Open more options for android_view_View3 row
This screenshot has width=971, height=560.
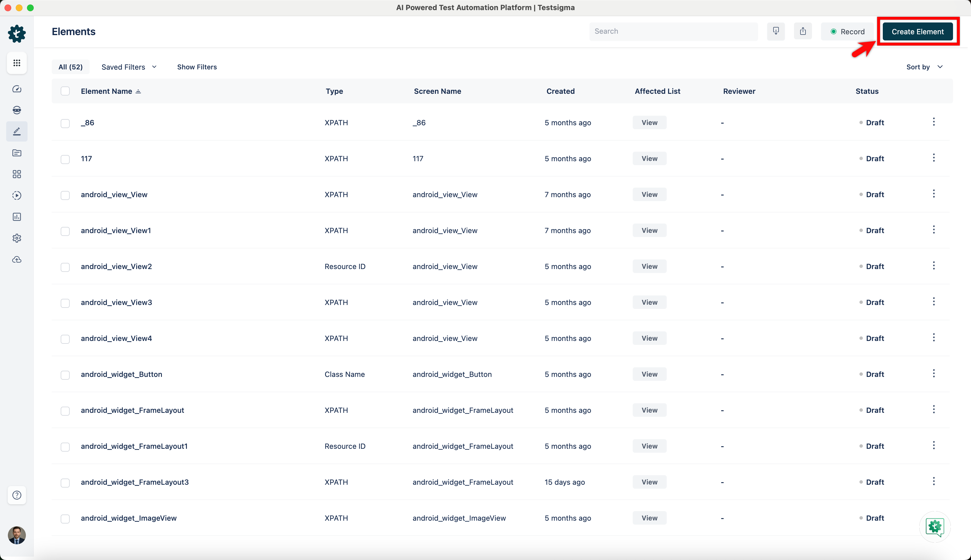tap(934, 302)
